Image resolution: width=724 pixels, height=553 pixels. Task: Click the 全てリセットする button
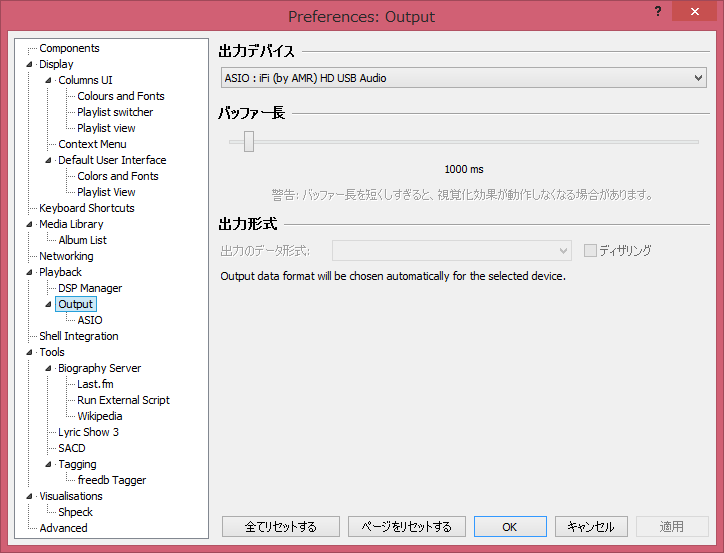281,527
